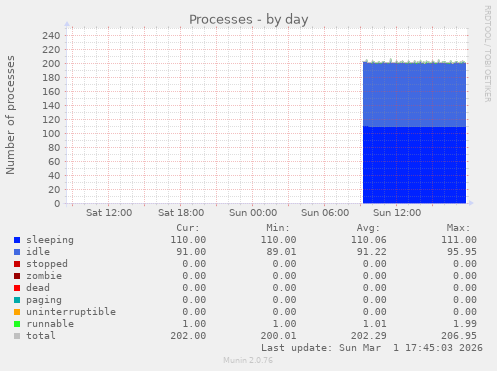Click the "Sun 06:00" time axis label
This screenshot has height=371, width=497.
(325, 213)
